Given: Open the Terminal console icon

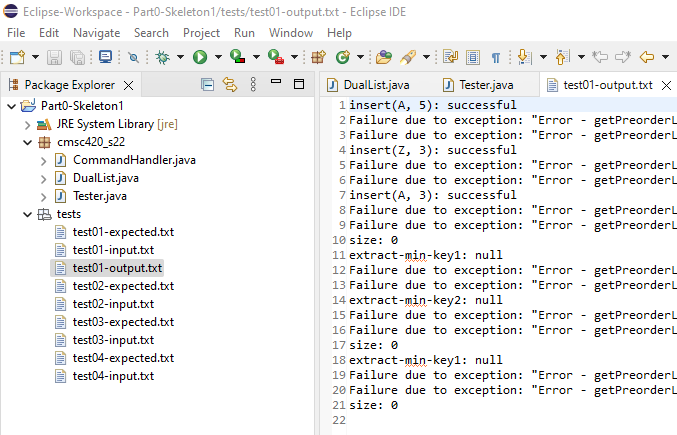Looking at the screenshot, I should point(105,57).
